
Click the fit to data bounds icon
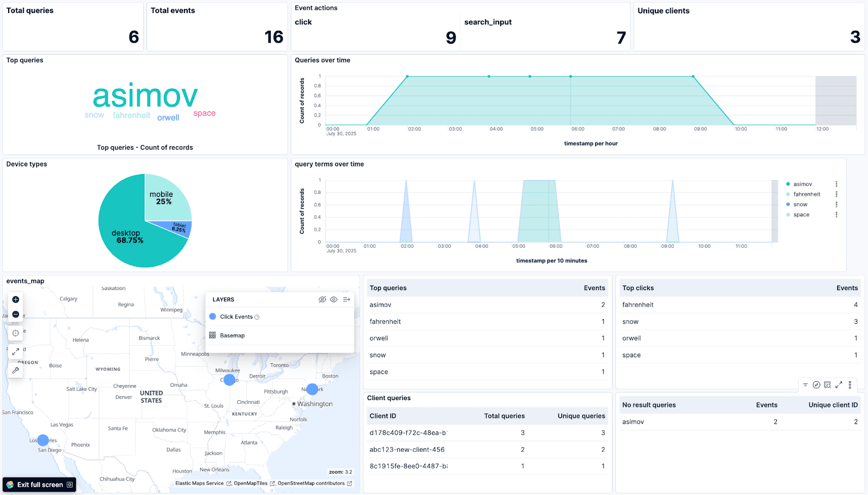(16, 333)
